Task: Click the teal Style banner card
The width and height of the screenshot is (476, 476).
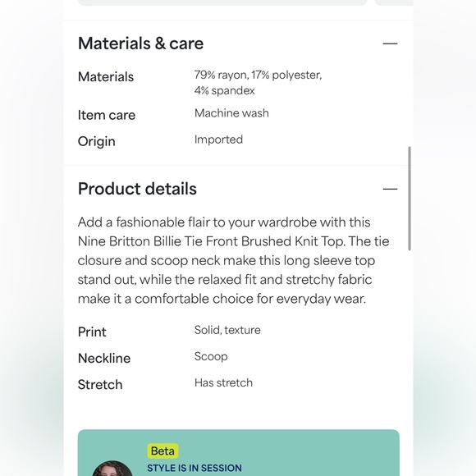Action: tap(239, 453)
